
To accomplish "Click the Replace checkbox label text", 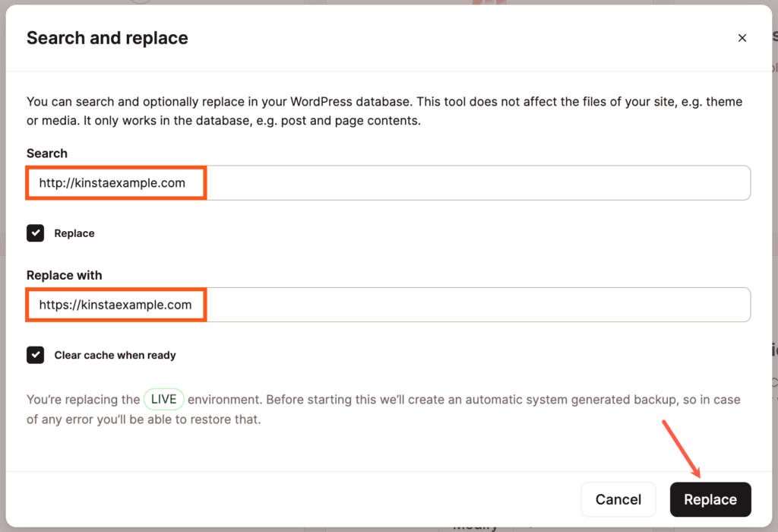I will 74,233.
